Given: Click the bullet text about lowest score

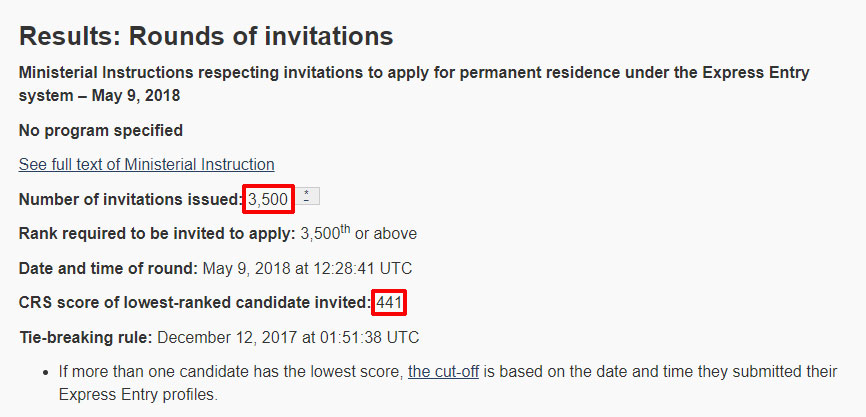Looking at the screenshot, I should click(230, 371).
